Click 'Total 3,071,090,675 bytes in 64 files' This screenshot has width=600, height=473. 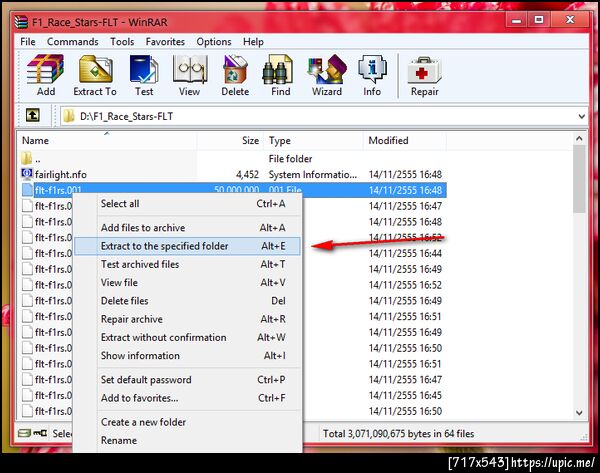point(398,434)
